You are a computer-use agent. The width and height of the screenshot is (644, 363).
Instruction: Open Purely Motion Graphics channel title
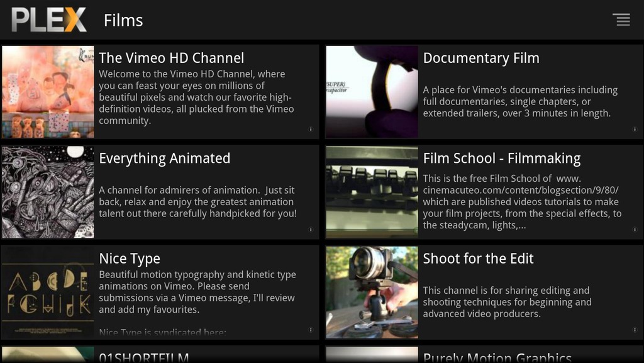[497, 357]
